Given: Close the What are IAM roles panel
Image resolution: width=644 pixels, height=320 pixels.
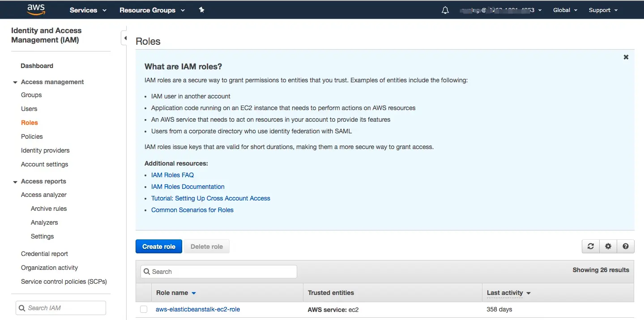Looking at the screenshot, I should tap(626, 57).
